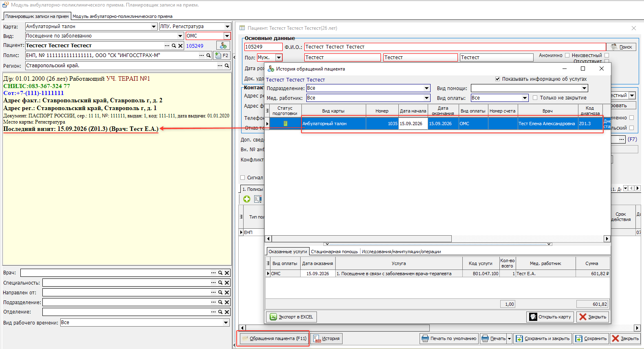The width and height of the screenshot is (644, 349).
Task: Click the Сохранить и закрыть button
Action: click(x=543, y=338)
